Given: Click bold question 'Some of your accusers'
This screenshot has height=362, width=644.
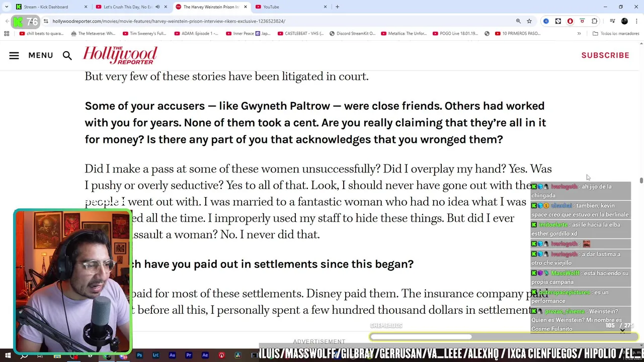Looking at the screenshot, I should coord(315,123).
